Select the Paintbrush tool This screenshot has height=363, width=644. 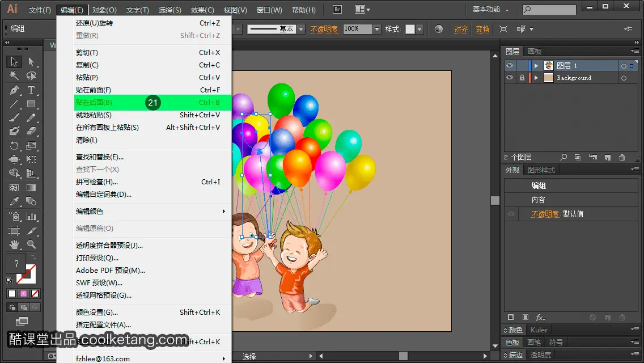14,117
